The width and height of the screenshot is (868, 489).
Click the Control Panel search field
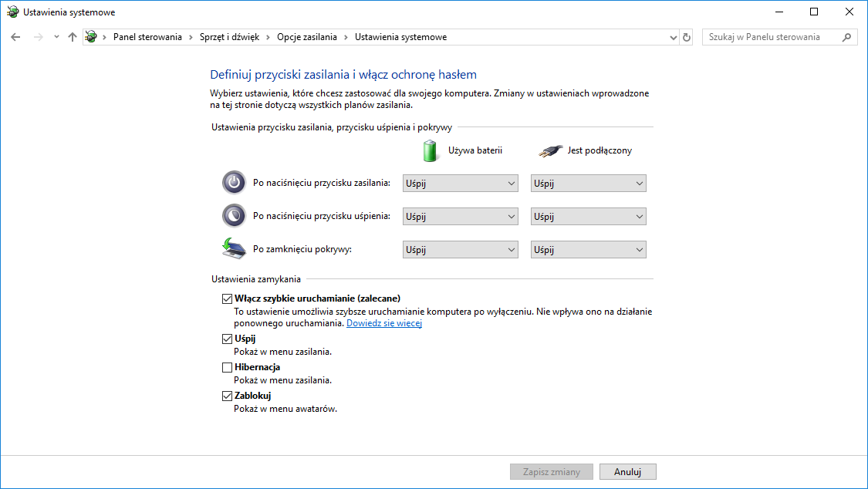click(x=770, y=37)
